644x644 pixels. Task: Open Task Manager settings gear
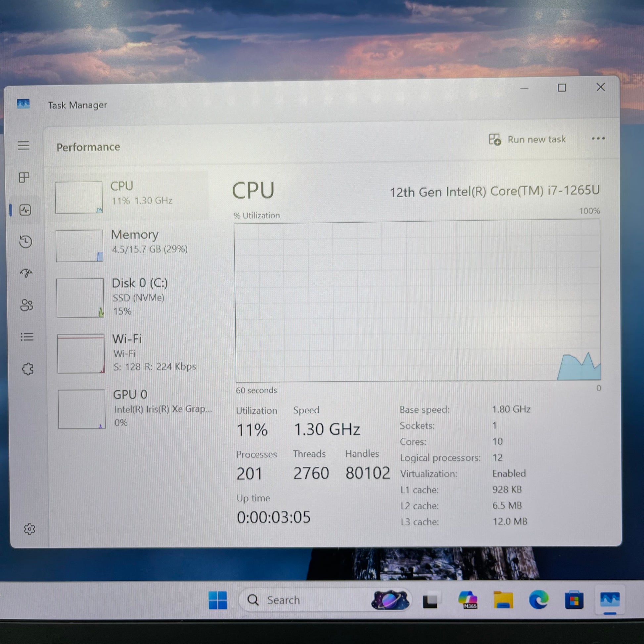click(x=30, y=529)
